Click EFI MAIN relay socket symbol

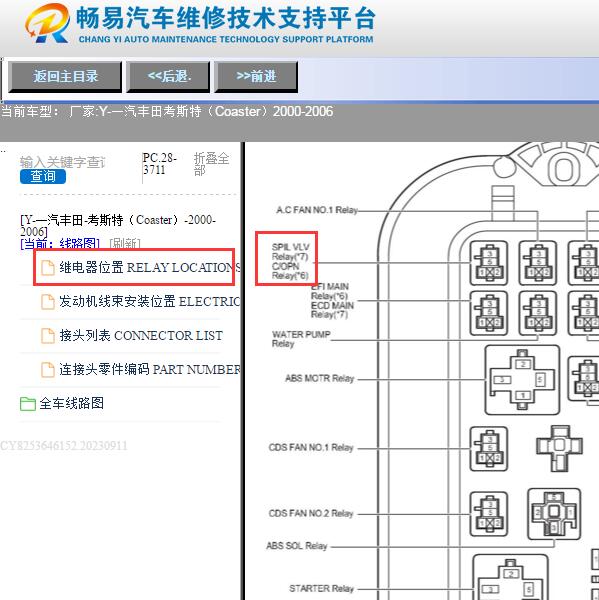(489, 313)
